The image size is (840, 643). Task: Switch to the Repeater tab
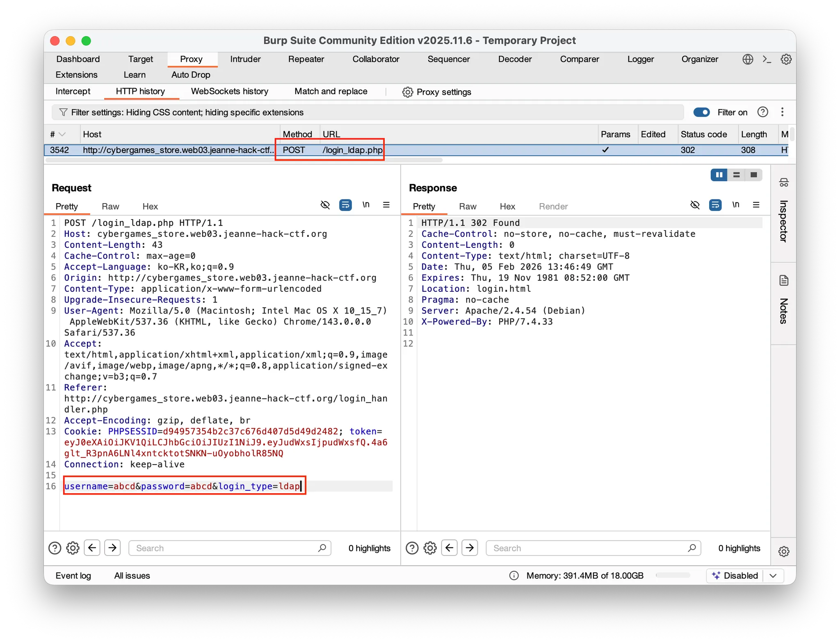click(306, 59)
